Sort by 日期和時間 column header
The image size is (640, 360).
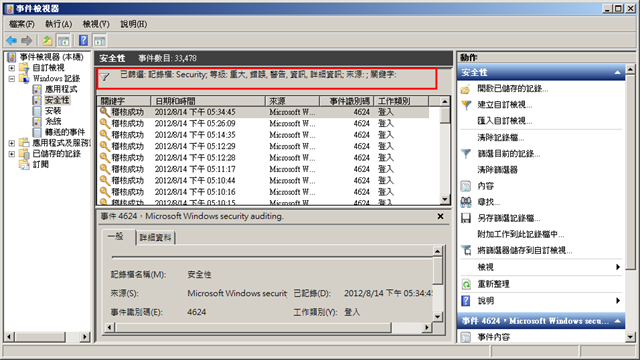[208, 101]
